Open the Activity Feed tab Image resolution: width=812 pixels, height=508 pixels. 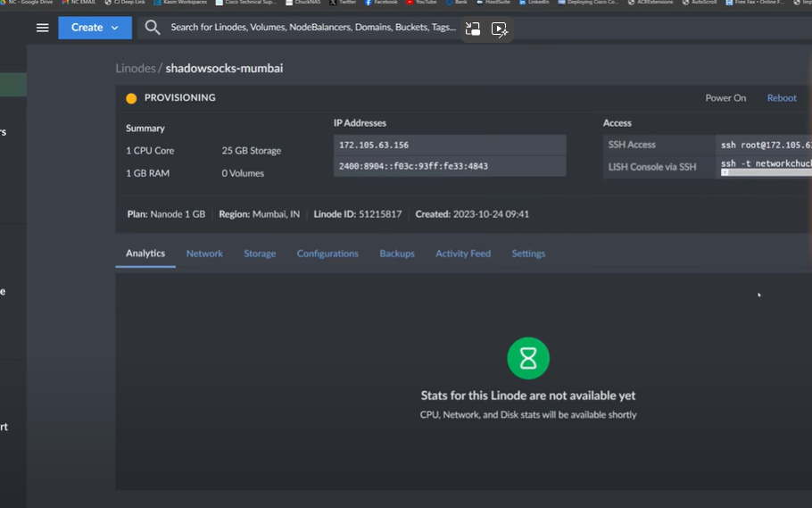[463, 254]
